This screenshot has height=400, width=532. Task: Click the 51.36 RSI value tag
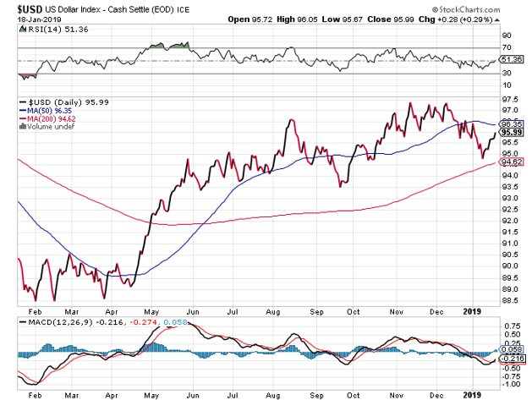[x=510, y=60]
